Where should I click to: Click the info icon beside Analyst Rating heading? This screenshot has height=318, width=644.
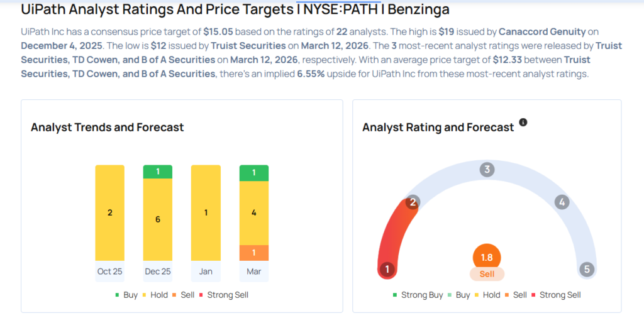[x=523, y=122]
